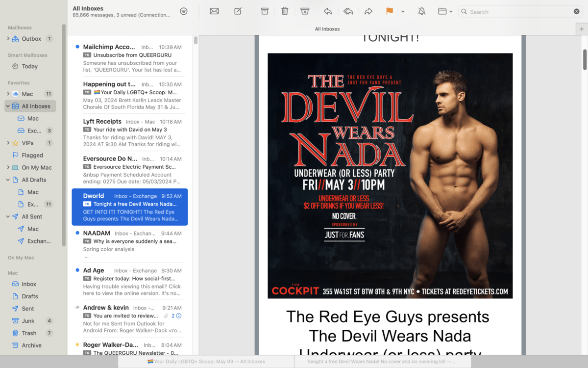
Task: Open the Ad Age Register today email
Action: click(x=130, y=282)
